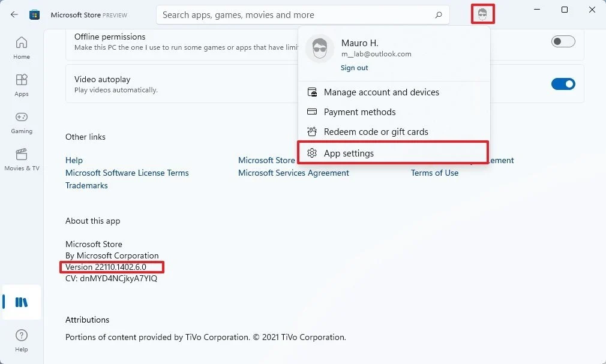Click the Mauro H. account name
Image resolution: width=606 pixels, height=364 pixels.
tap(359, 43)
